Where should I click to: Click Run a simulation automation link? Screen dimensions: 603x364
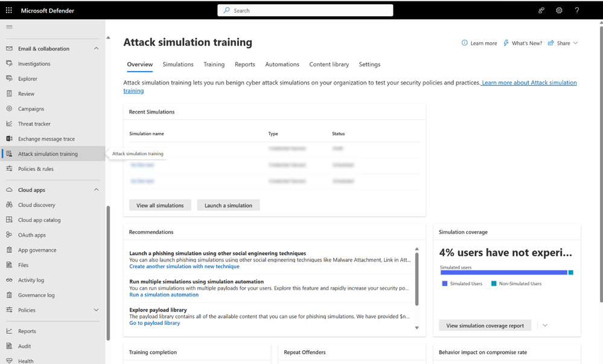(164, 295)
